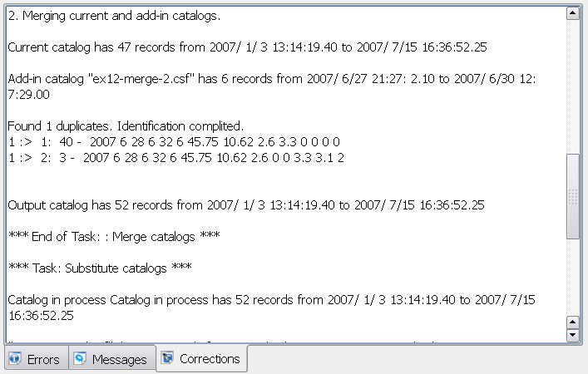Open the Messages tab
Screen dimensions: 588x374
[x=112, y=359]
